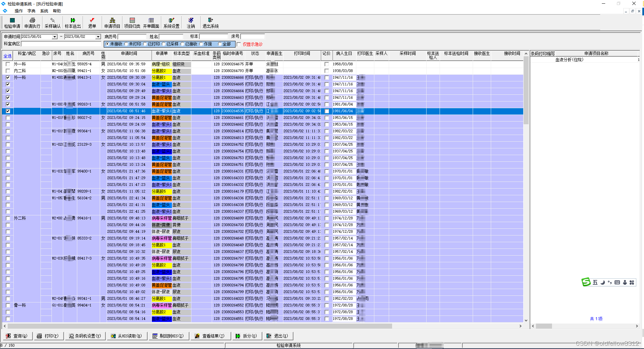644x349 pixels.
Task: Click the 申请时间 column header
Action: (x=129, y=54)
